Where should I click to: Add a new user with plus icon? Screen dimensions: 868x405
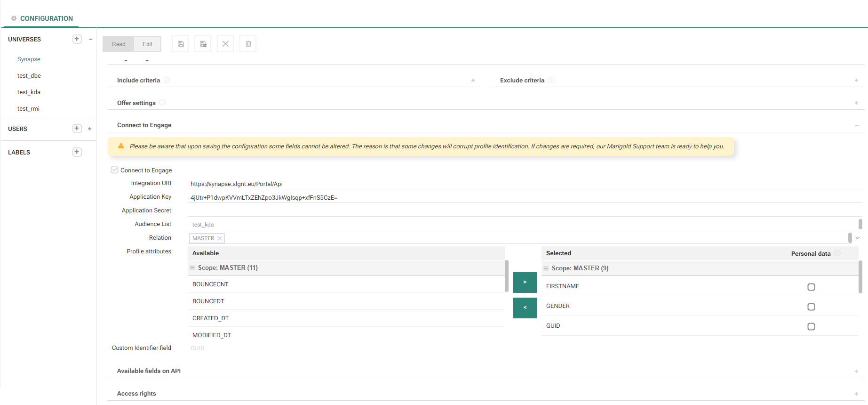pos(77,129)
